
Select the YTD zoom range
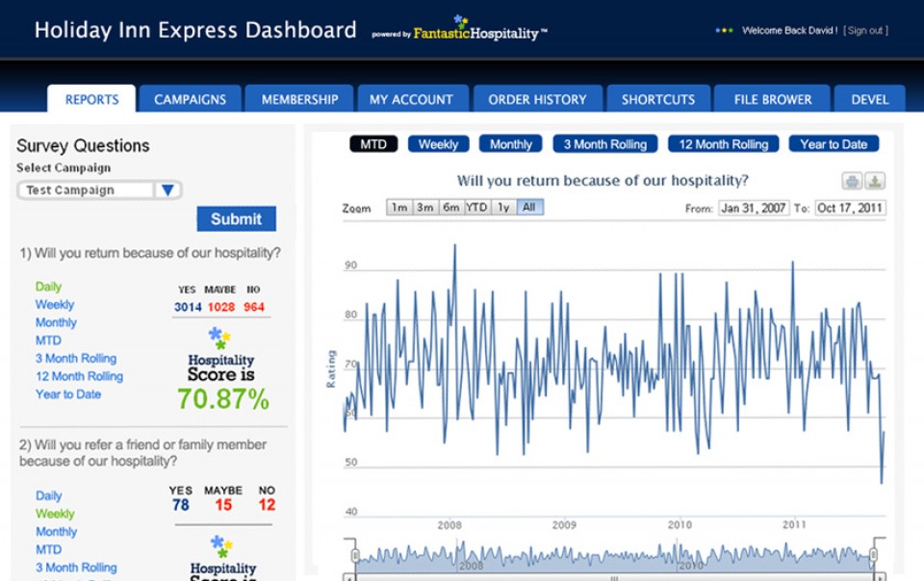(476, 208)
